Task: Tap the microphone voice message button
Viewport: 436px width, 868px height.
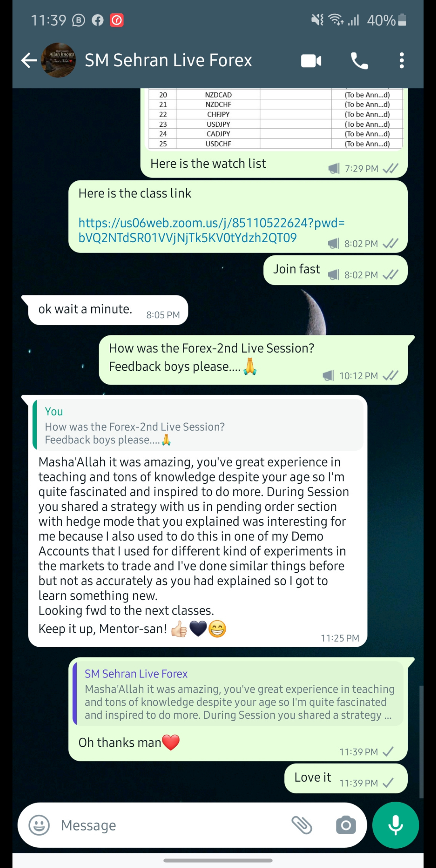Action: (x=396, y=825)
